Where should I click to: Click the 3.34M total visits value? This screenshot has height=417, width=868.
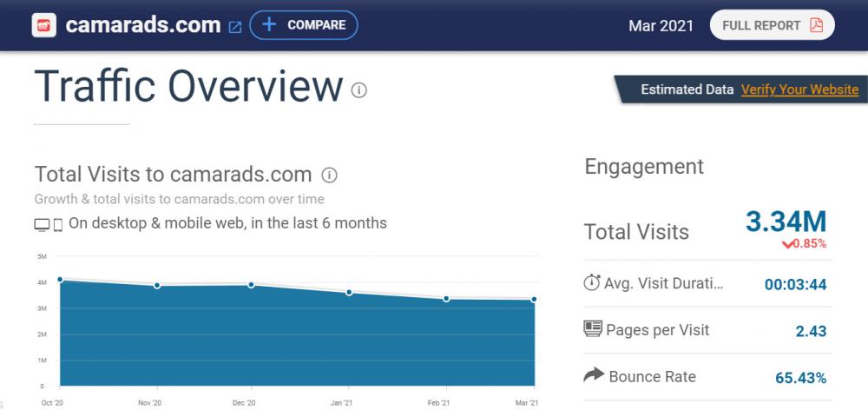pos(786,222)
